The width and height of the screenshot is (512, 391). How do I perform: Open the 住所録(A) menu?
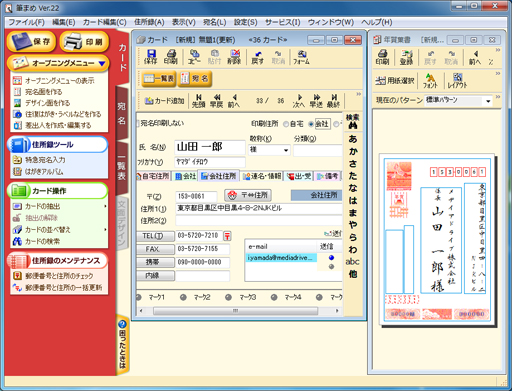tap(149, 22)
